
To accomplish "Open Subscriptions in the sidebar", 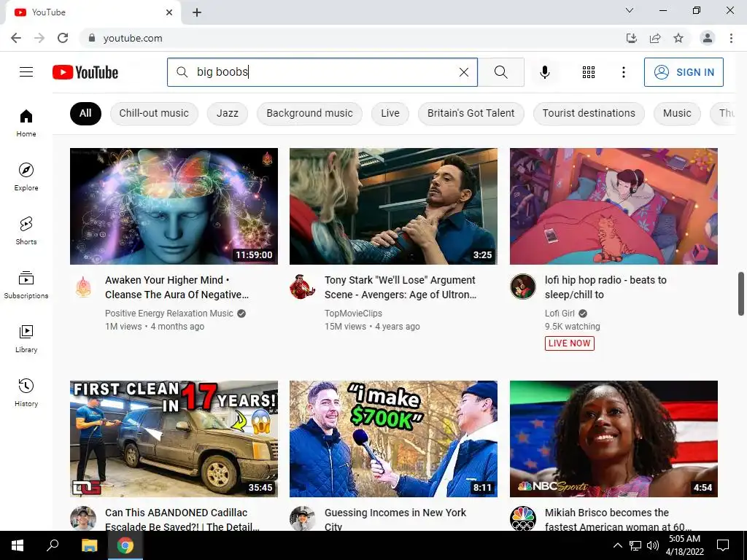I will tap(26, 285).
